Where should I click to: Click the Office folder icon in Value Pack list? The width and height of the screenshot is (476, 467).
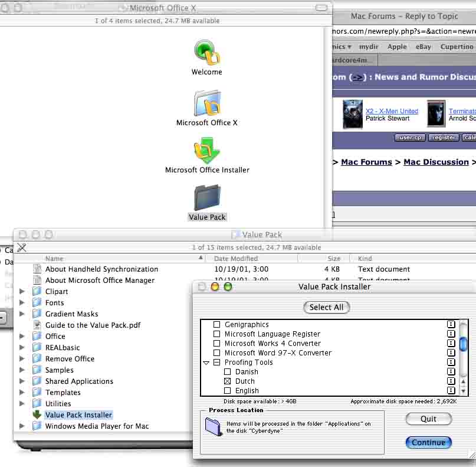[x=37, y=336]
